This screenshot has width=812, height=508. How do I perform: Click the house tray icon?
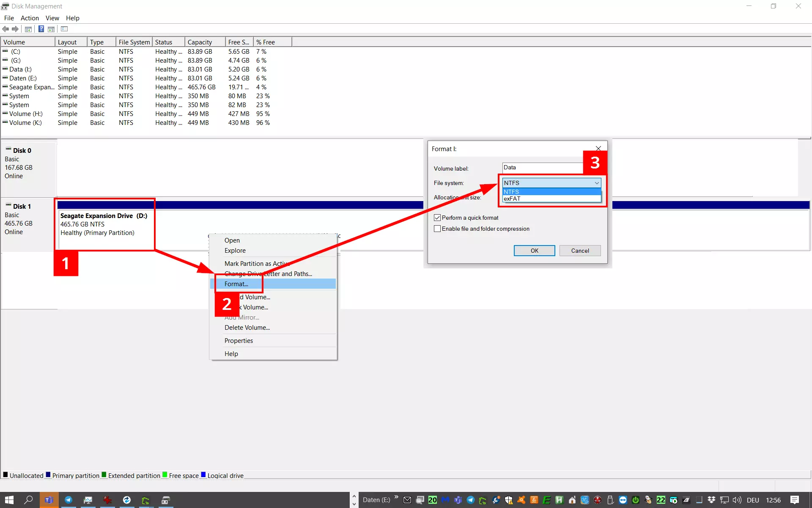click(572, 500)
